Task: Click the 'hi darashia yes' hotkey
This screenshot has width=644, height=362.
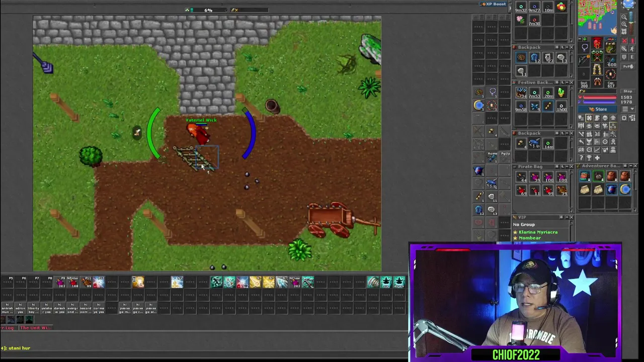Action: click(59, 308)
